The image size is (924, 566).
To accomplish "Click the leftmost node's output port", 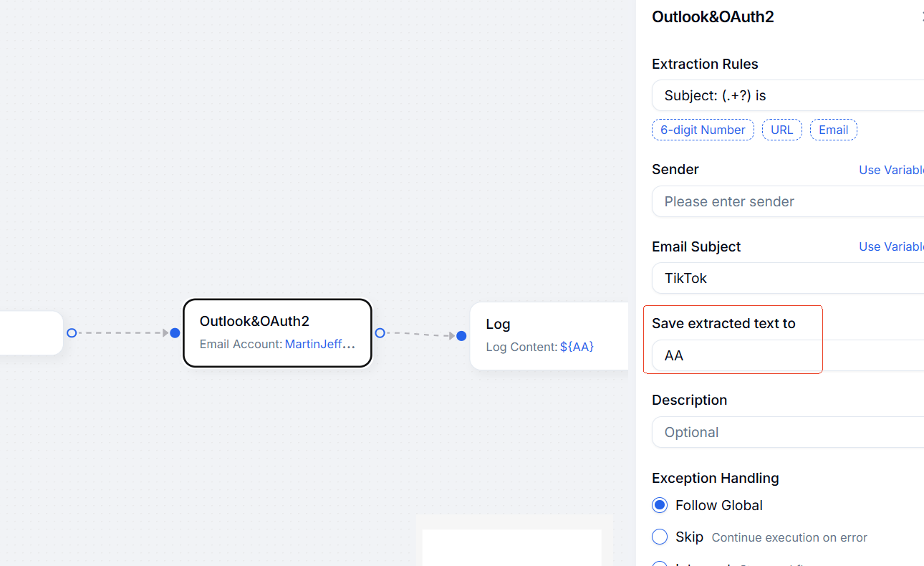I will pos(72,333).
